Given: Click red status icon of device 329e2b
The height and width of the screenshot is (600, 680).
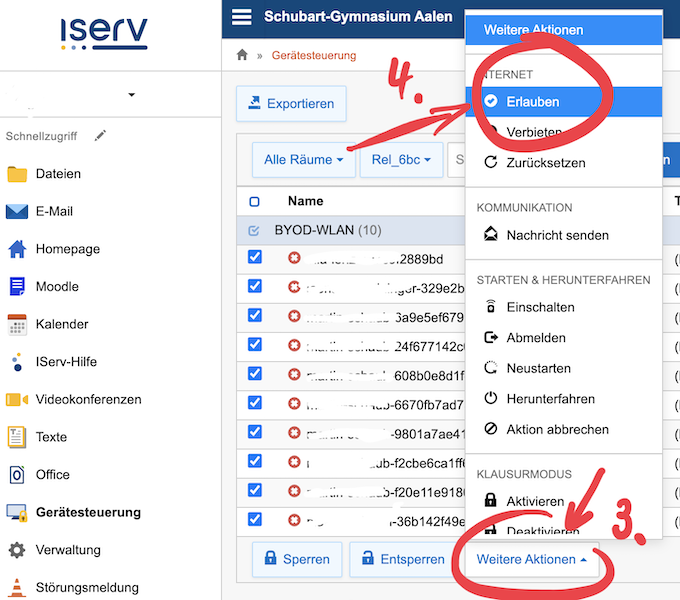Looking at the screenshot, I should pyautogui.click(x=294, y=287).
